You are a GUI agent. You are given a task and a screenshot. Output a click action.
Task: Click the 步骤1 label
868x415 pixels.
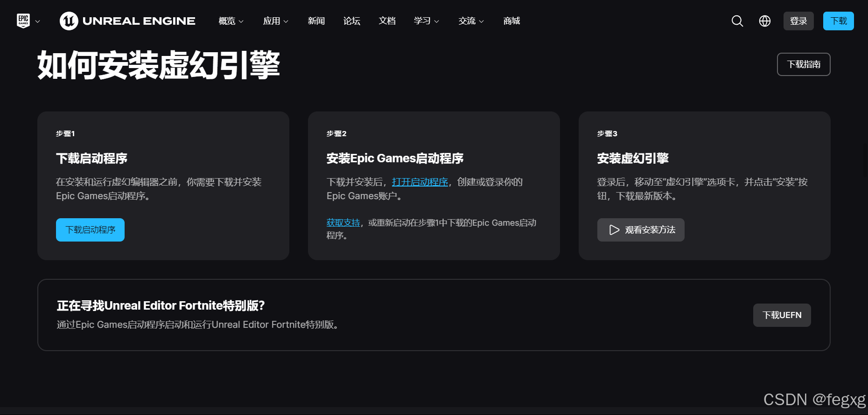[65, 134]
